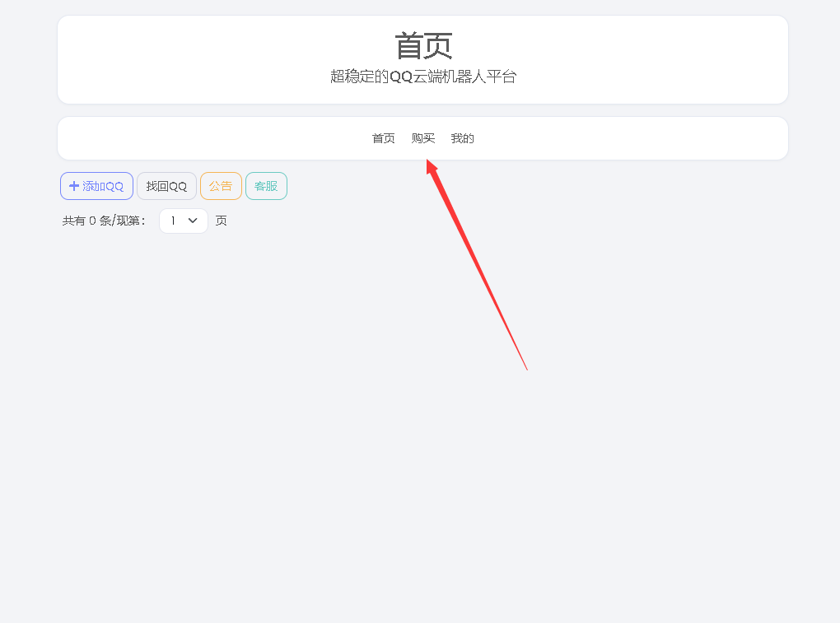Select the 首页 navigation item
This screenshot has height=623, width=840.
tap(383, 138)
